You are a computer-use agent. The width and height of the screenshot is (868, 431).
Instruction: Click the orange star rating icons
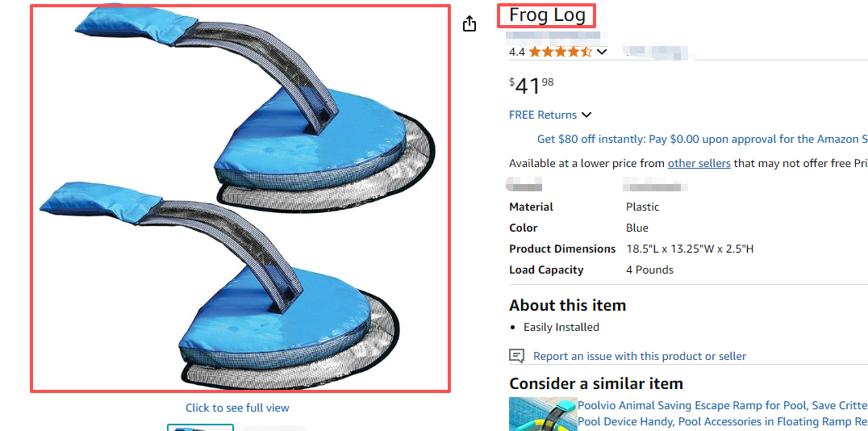point(561,52)
